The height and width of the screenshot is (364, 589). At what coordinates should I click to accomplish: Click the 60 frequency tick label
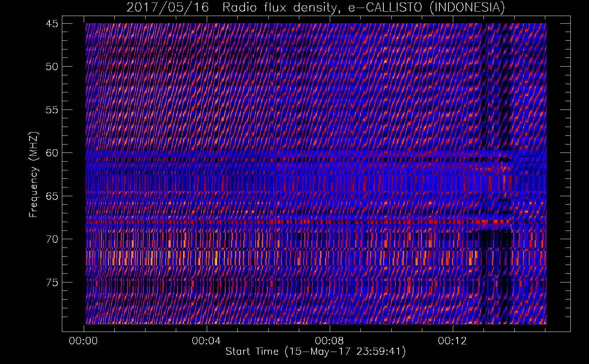click(52, 153)
